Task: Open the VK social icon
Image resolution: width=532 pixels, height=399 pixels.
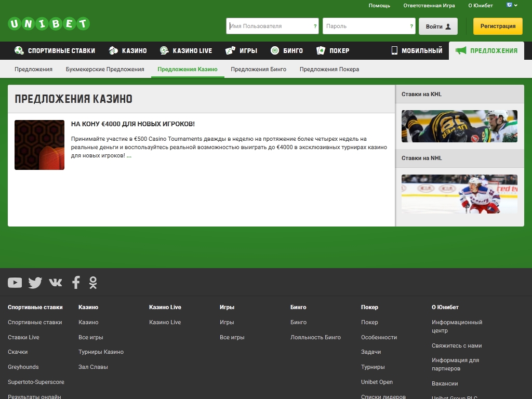Action: (55, 282)
